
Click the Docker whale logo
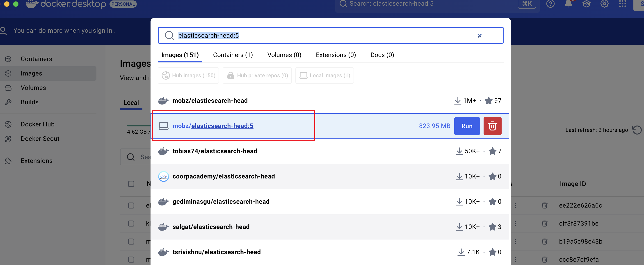point(32,4)
